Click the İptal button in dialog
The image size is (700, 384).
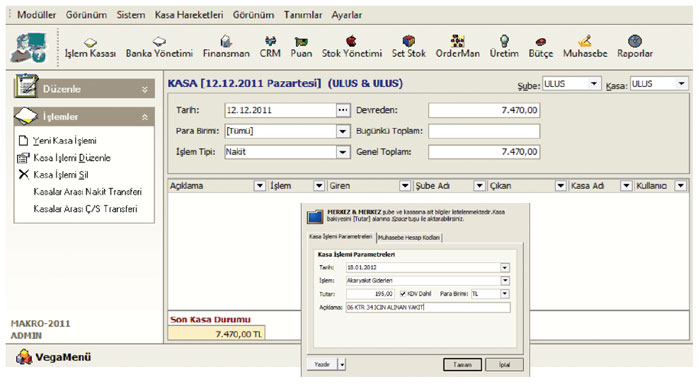[x=504, y=365]
